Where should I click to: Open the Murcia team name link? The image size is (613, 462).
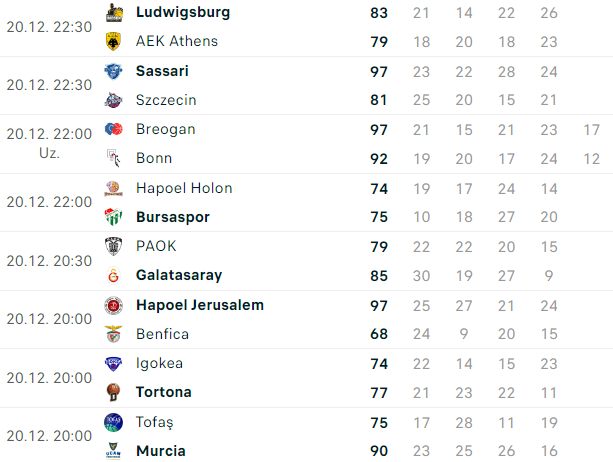click(161, 451)
